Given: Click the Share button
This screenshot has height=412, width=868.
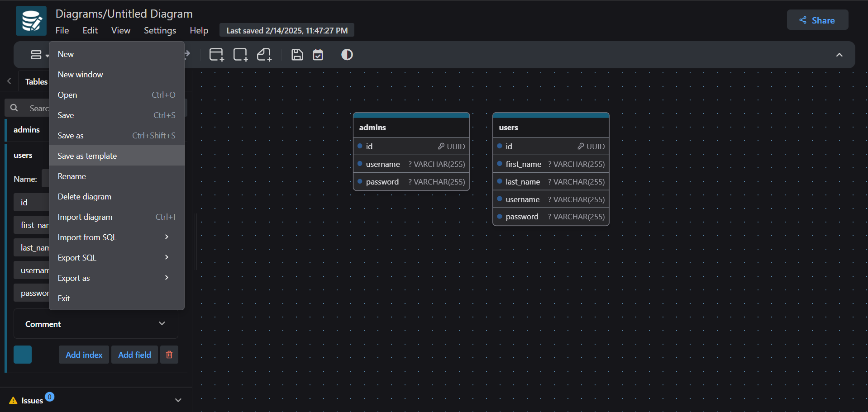Looking at the screenshot, I should tap(817, 20).
